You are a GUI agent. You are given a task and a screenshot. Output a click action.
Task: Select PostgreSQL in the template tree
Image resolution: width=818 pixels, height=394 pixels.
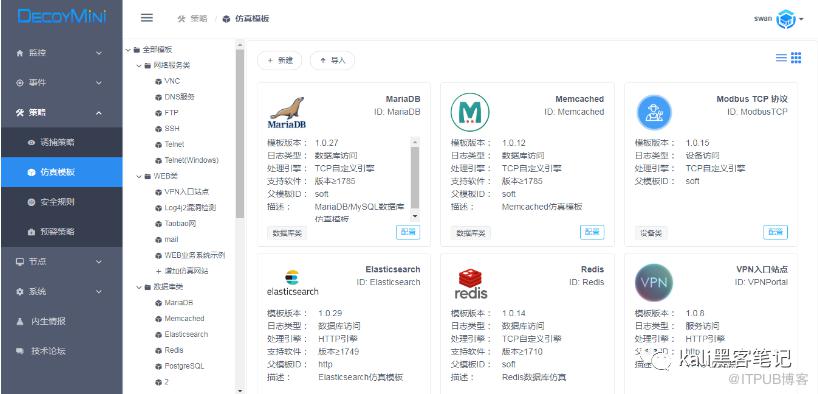point(185,366)
